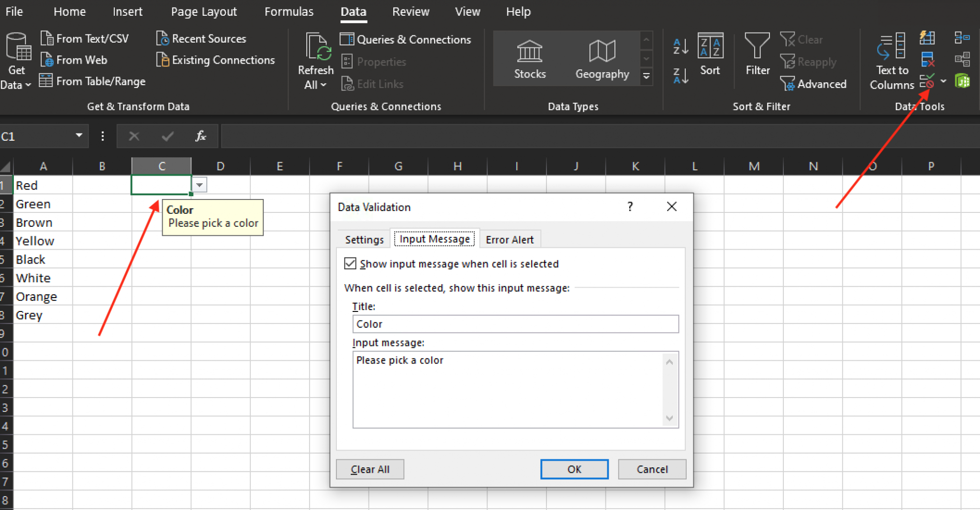Click the Title input field containing Color
This screenshot has width=980, height=510.
[515, 324]
